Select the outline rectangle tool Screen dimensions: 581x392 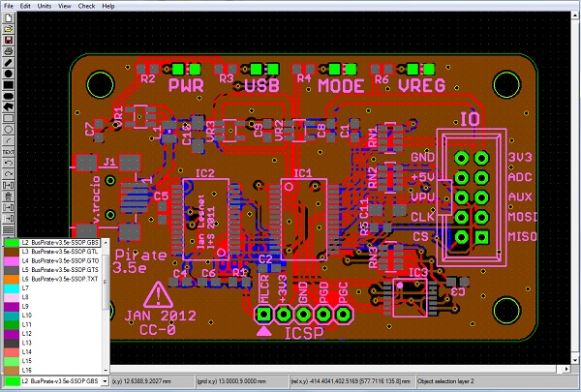tap(8, 118)
